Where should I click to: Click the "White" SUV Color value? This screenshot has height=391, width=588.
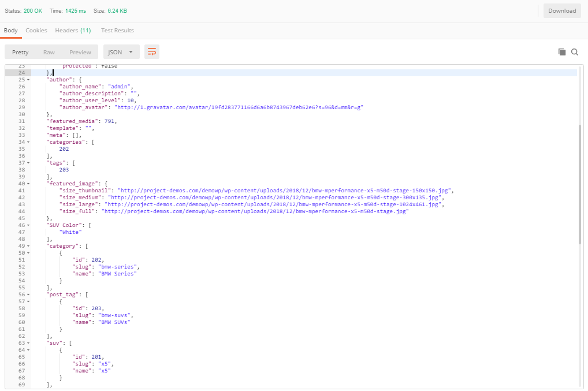tap(70, 232)
